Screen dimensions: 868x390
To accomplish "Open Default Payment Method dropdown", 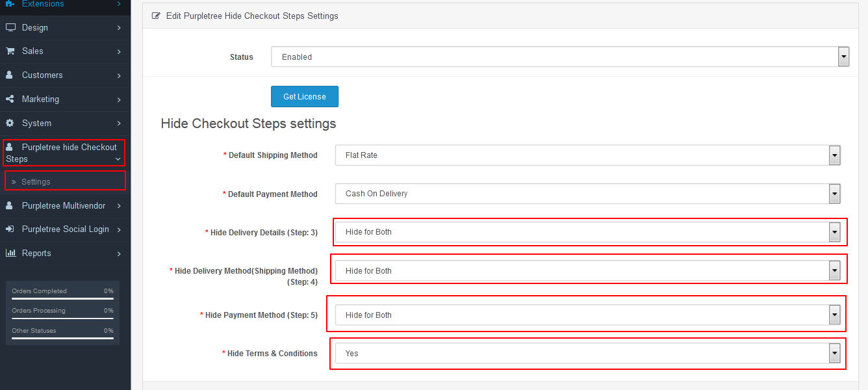I will [x=588, y=194].
